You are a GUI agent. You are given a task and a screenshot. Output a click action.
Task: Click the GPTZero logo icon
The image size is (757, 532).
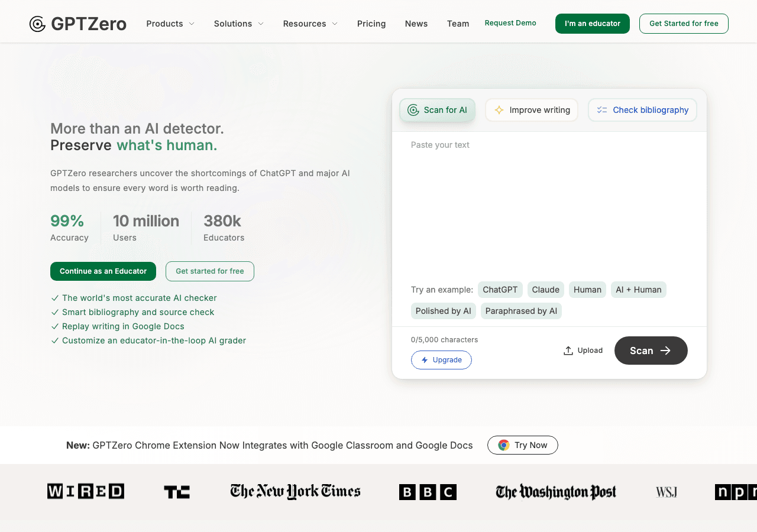[x=37, y=24]
